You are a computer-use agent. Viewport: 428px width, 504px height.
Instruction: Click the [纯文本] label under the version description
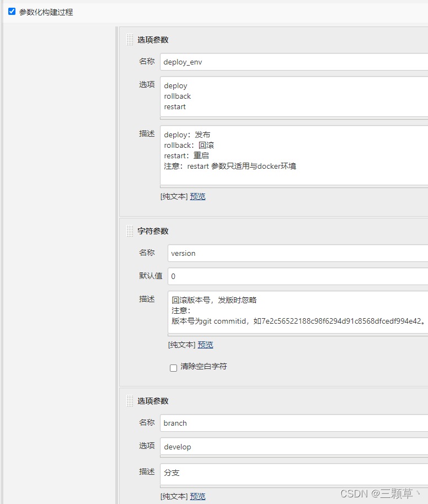coord(182,345)
